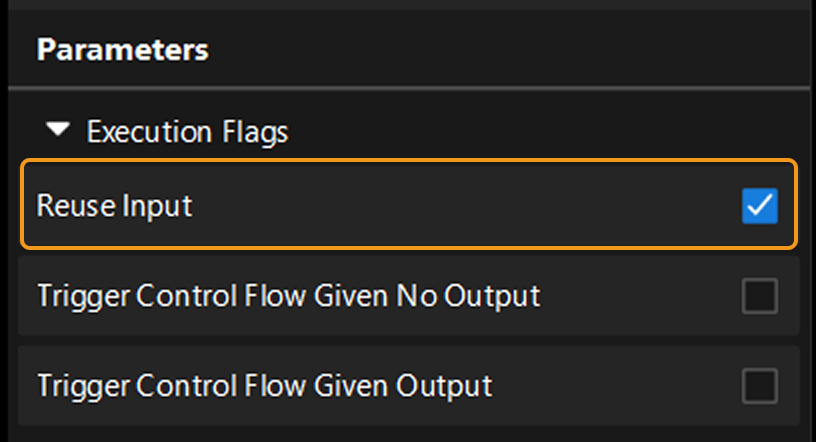Viewport: 816px width, 442px height.
Task: Click the downward triangle icon beside Execution Flags
Action: coord(60,131)
